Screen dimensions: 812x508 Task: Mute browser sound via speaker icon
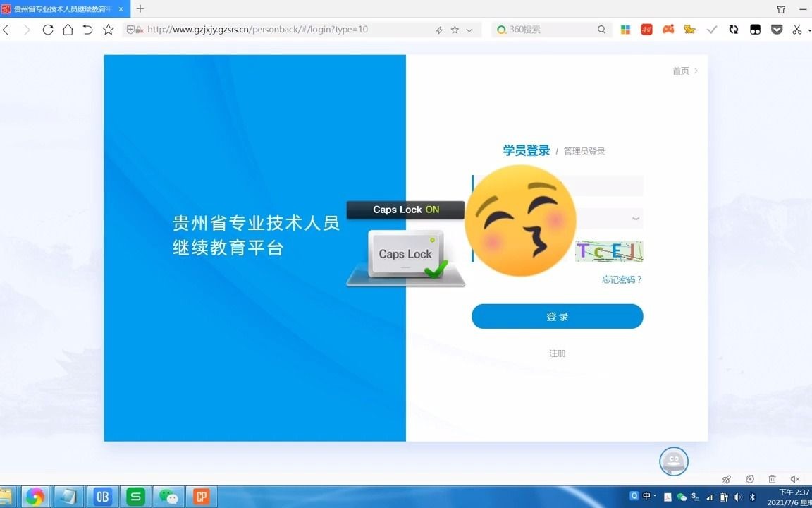pos(794,479)
